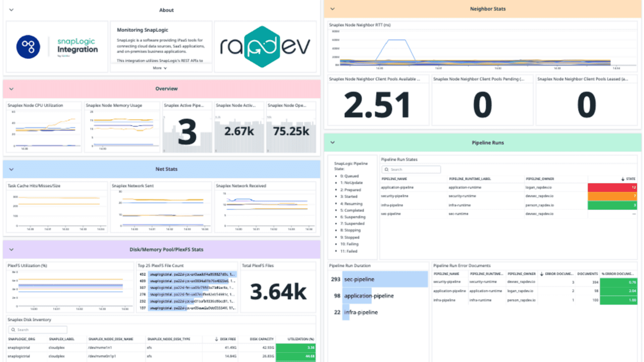Click the PIPELINE_OWNER column header in Run States
Screen dimensions: 644x362
point(540,179)
